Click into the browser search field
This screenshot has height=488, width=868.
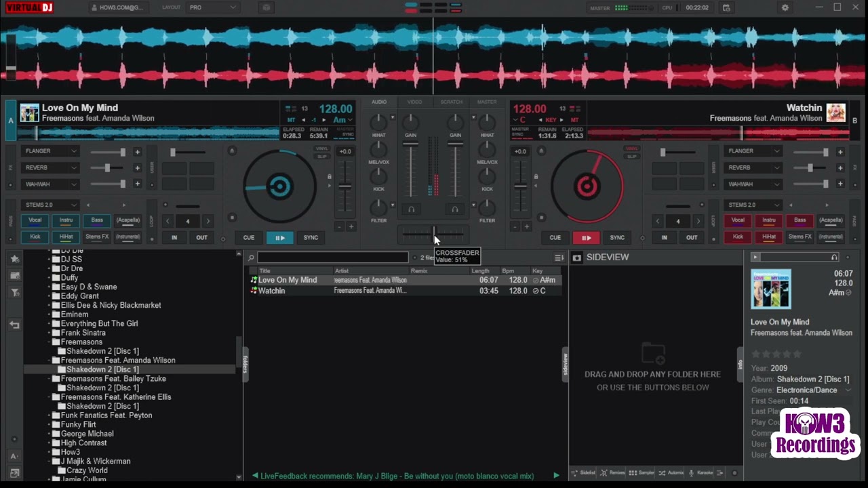pyautogui.click(x=333, y=258)
